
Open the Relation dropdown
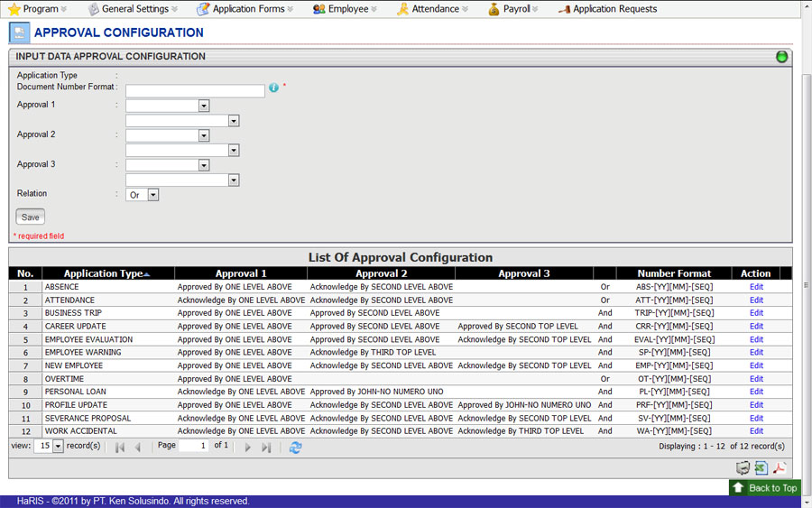(x=153, y=195)
